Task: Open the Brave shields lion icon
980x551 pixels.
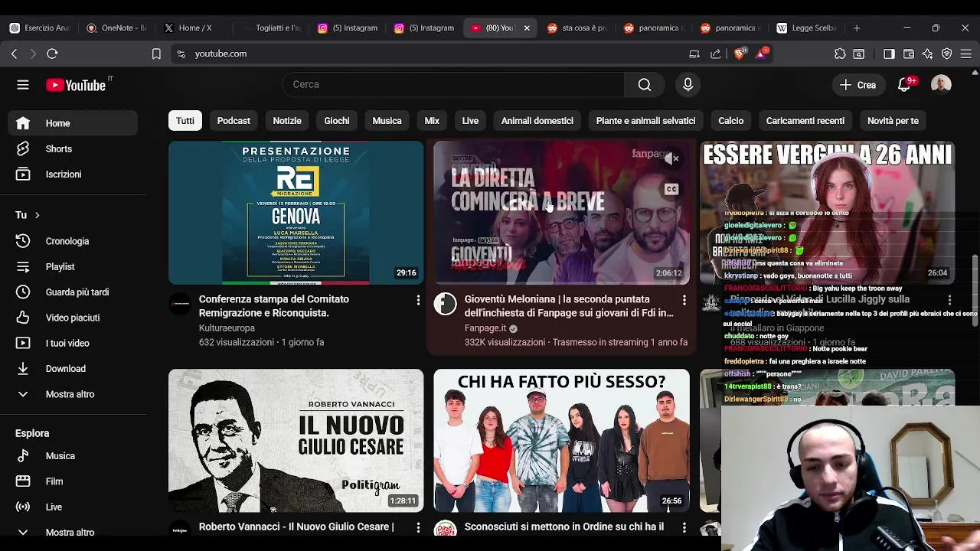Action: click(739, 54)
